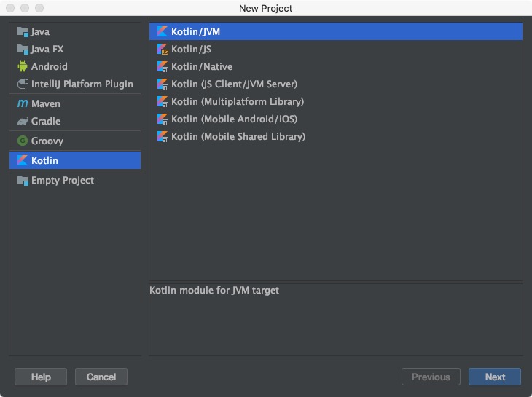Click the Kotlin/JS template icon
The image size is (532, 397).
click(x=163, y=50)
